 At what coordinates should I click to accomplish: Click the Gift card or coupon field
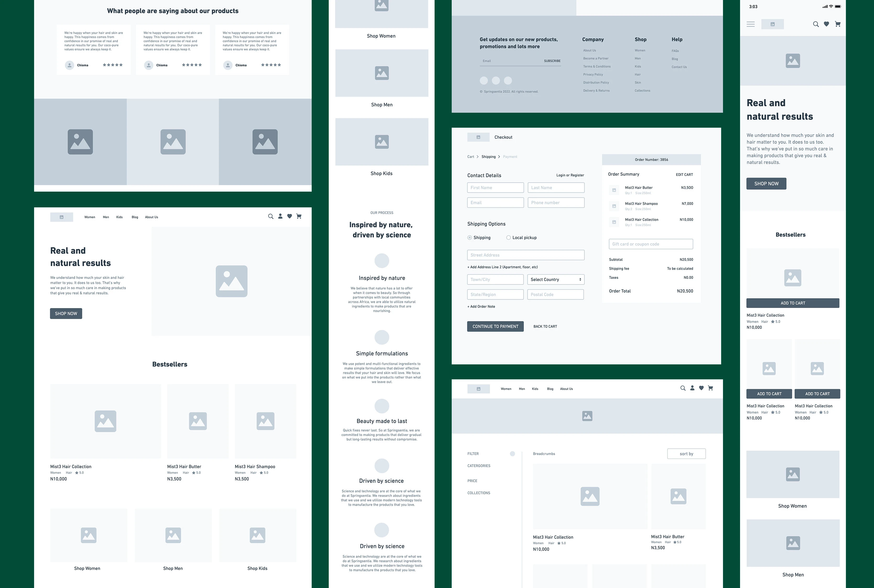651,244
